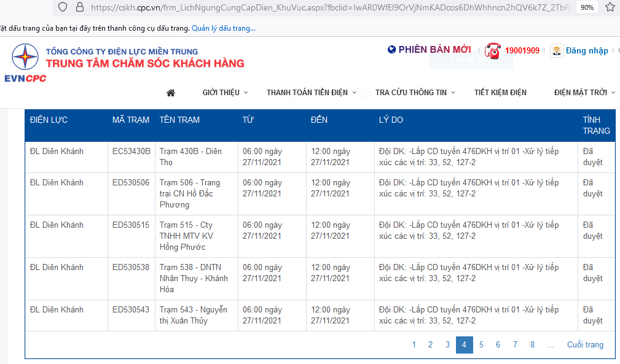Click the Đăng nhập login link

point(587,50)
